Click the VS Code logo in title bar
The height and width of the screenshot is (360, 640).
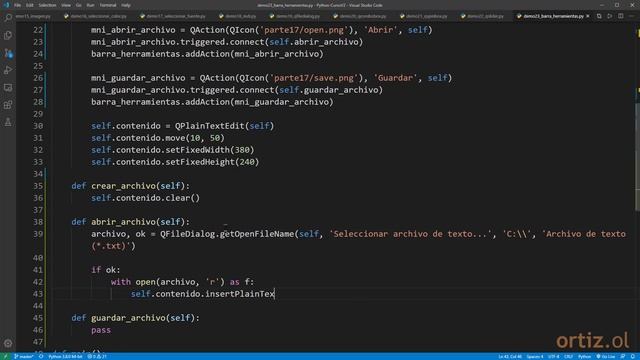pos(6,5)
